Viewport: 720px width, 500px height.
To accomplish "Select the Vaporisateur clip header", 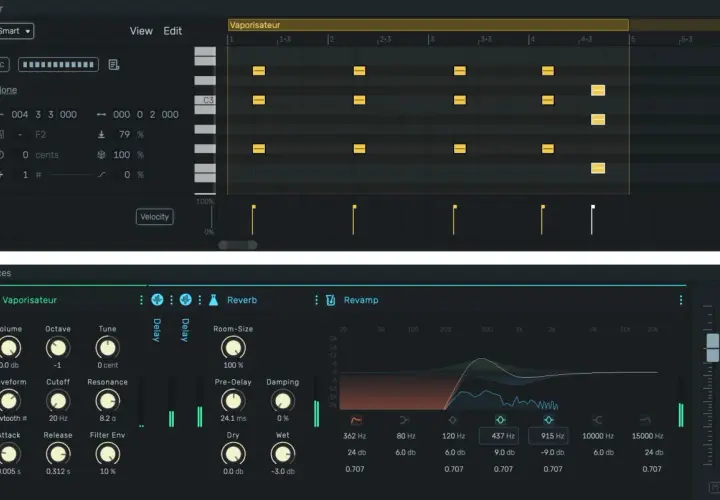I will 428,25.
